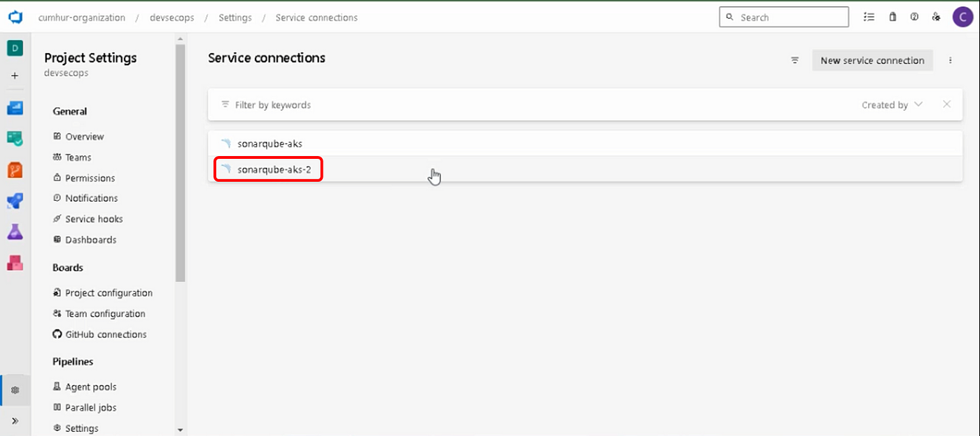Click the sonarqube-aks-2 row icon
The width and height of the screenshot is (980, 436).
click(x=225, y=169)
